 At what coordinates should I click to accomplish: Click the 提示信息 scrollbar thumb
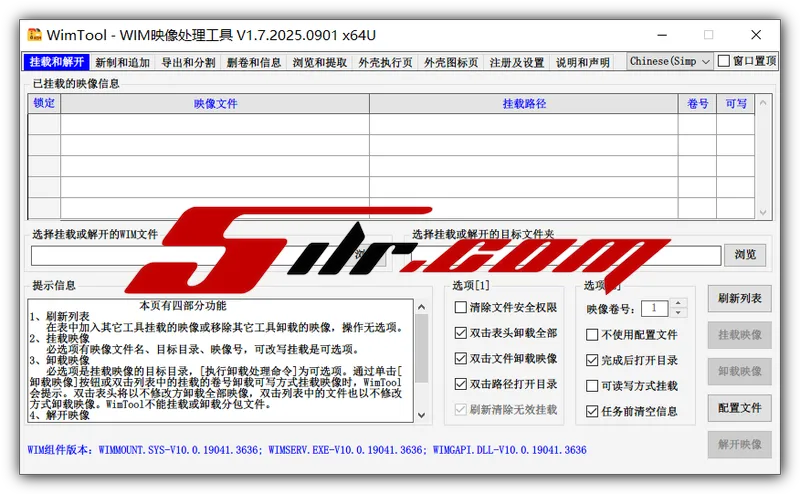click(421, 349)
